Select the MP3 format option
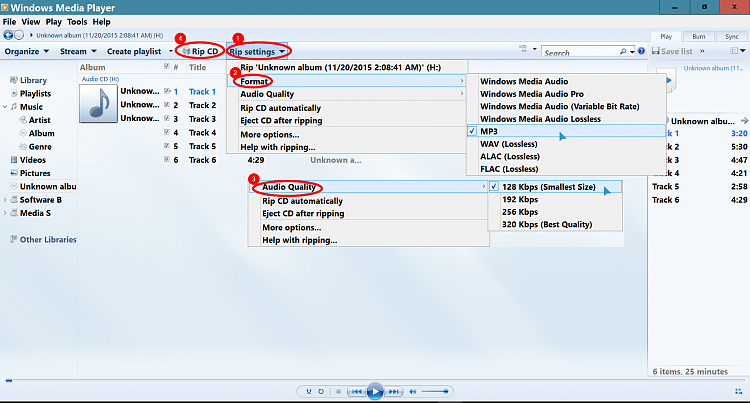Screen dimensions: 750x403 [566, 131]
